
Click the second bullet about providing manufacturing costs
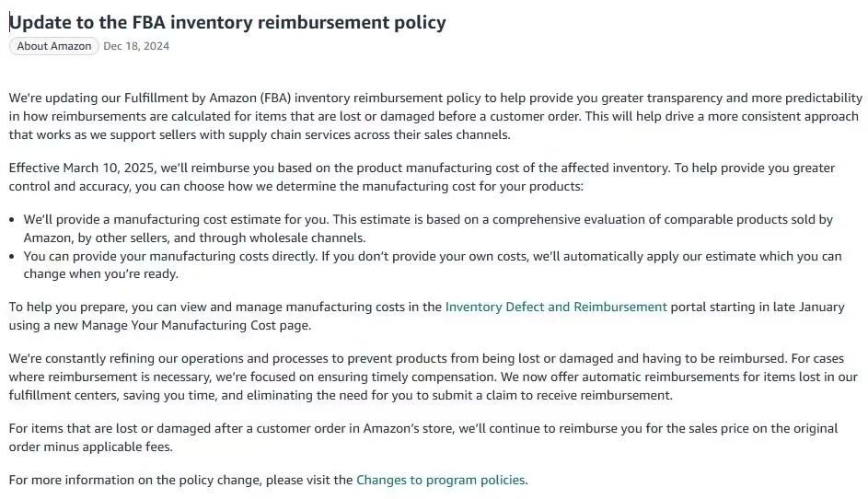click(433, 265)
